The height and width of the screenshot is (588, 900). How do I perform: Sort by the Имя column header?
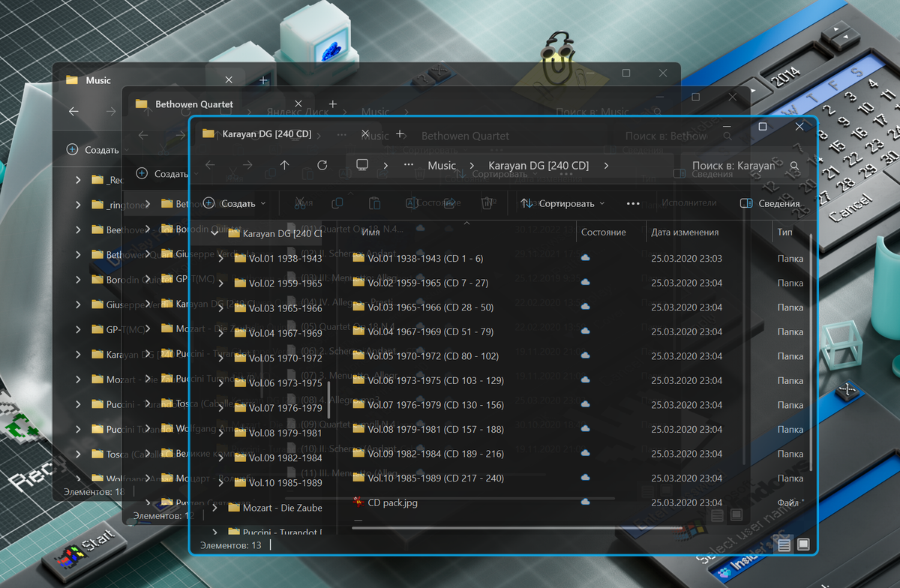click(370, 232)
